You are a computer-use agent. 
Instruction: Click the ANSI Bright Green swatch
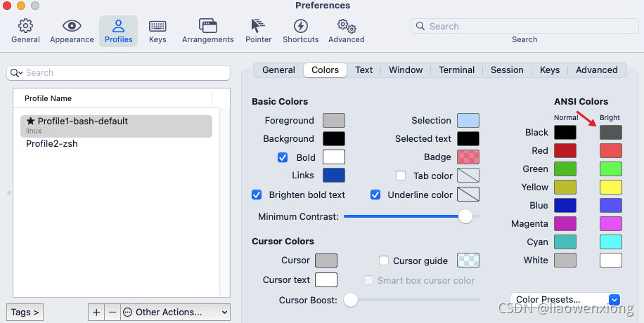(611, 169)
